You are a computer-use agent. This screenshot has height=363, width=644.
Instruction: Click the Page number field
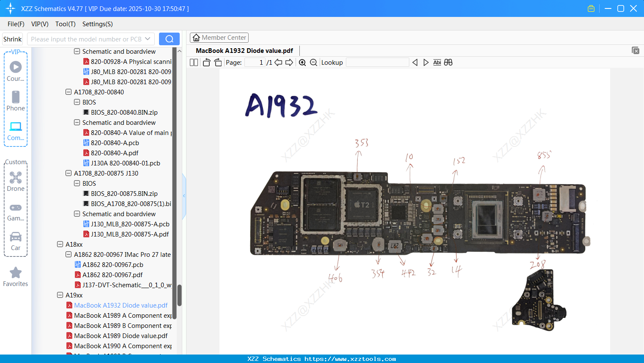[255, 63]
